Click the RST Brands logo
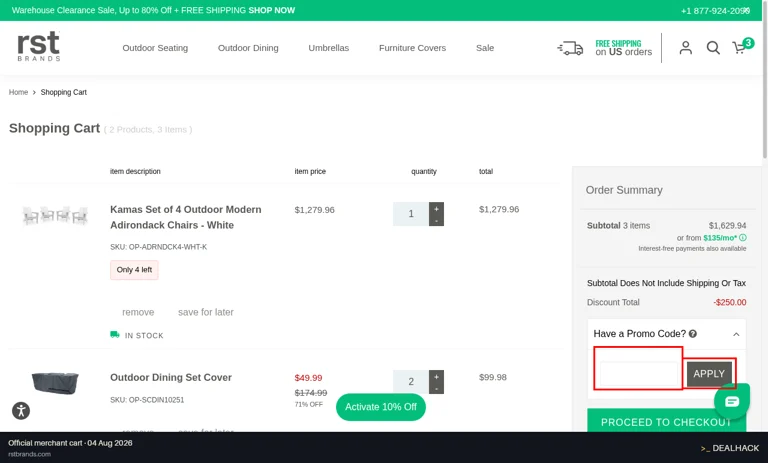 click(x=39, y=47)
